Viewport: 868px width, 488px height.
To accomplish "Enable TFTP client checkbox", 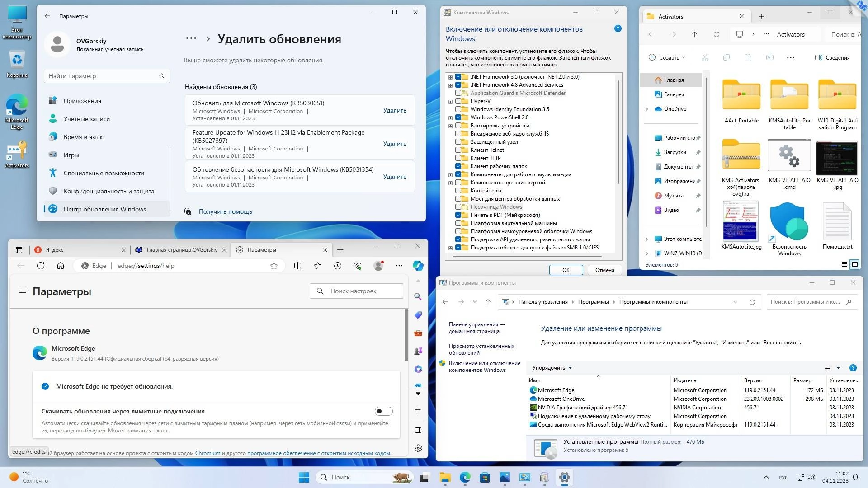I will (458, 158).
